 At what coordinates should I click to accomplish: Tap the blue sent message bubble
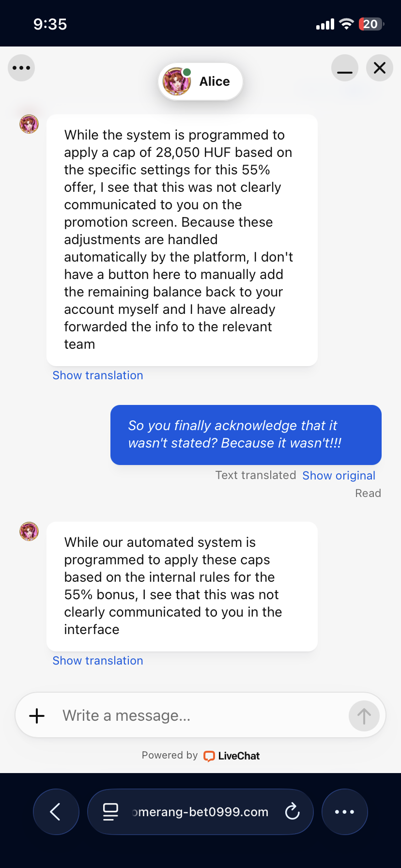246,434
